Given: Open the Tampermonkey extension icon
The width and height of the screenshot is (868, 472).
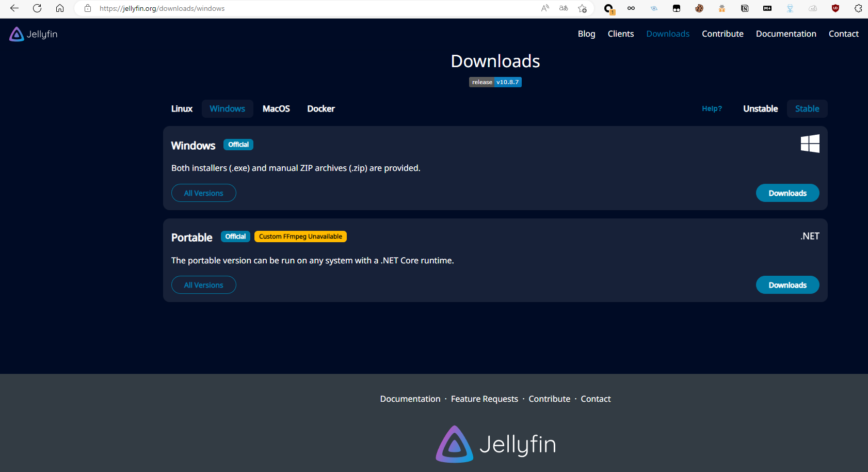Looking at the screenshot, I should 677,8.
